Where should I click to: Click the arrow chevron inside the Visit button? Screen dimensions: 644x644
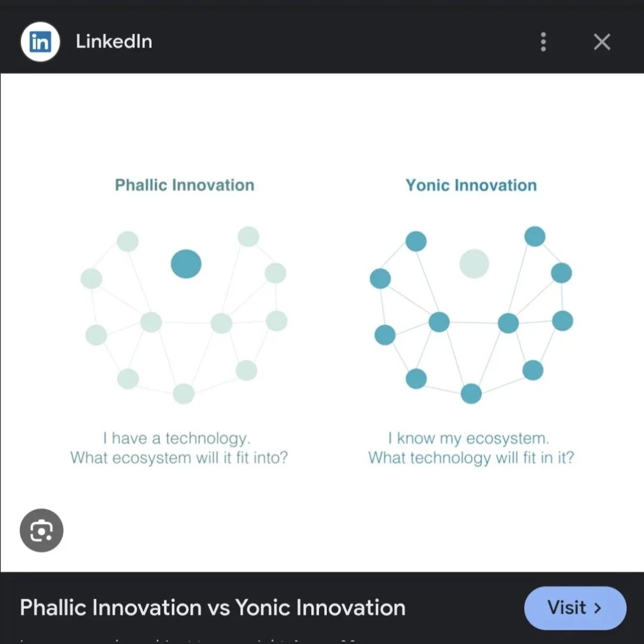(x=597, y=608)
